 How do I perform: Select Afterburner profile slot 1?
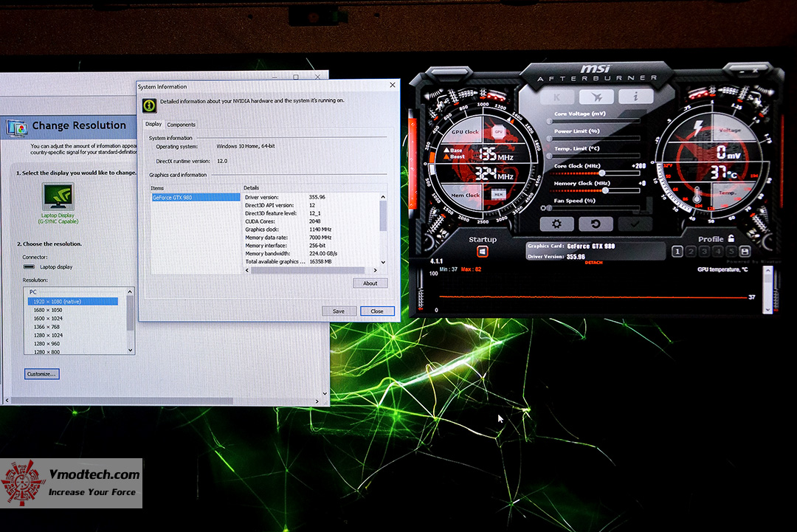pyautogui.click(x=677, y=251)
